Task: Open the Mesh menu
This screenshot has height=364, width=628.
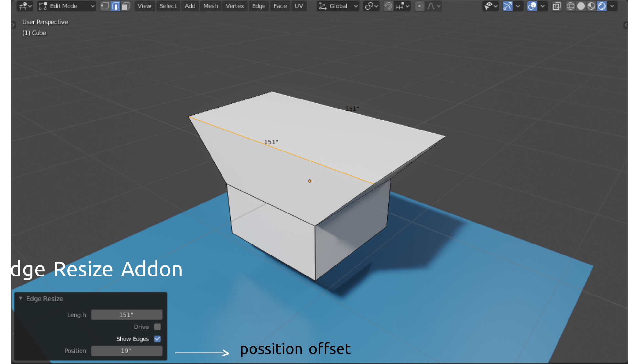Action: (211, 6)
